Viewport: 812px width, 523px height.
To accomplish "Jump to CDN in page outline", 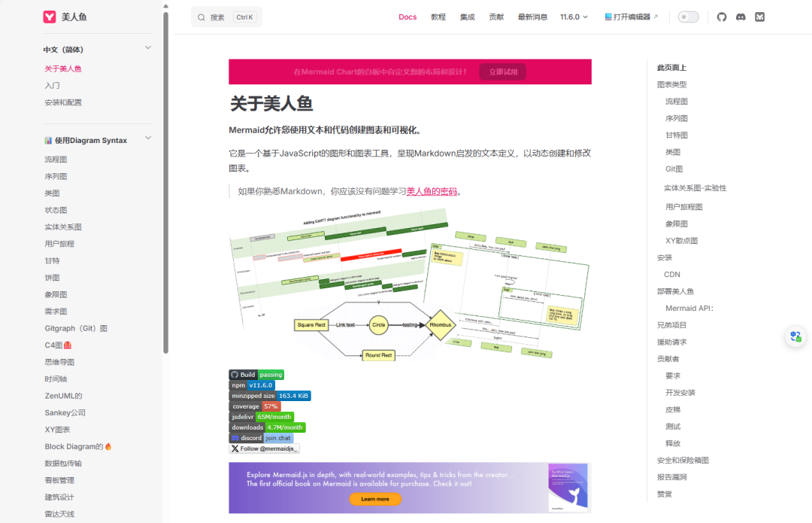I will coord(672,274).
